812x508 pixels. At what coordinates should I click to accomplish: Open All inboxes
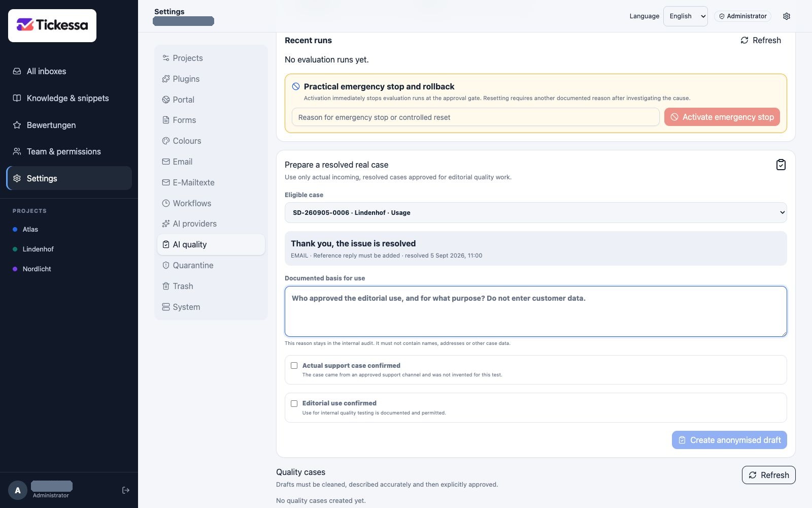click(69, 71)
